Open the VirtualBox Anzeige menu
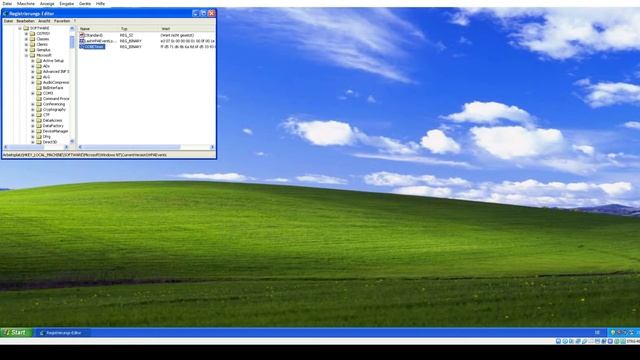Image resolution: width=640 pixels, height=360 pixels. click(x=47, y=4)
